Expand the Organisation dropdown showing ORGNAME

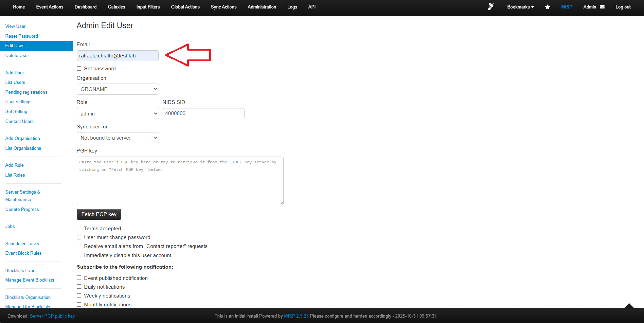pos(118,89)
